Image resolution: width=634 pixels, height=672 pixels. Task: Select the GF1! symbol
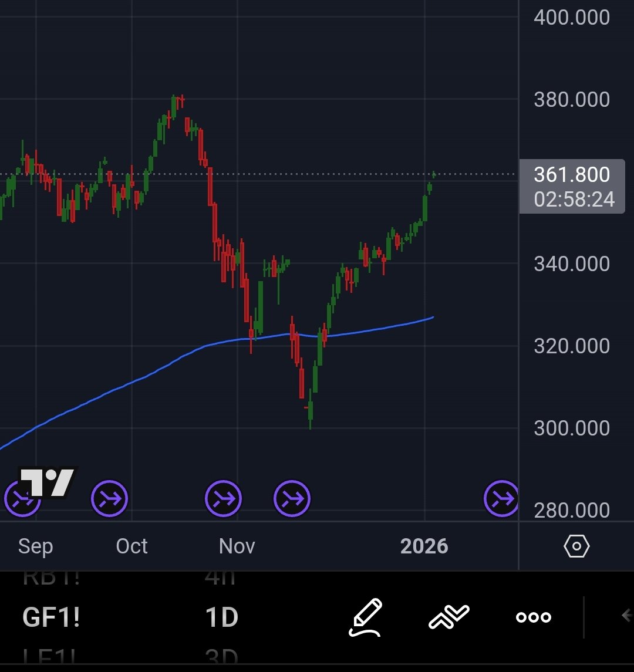pyautogui.click(x=51, y=617)
